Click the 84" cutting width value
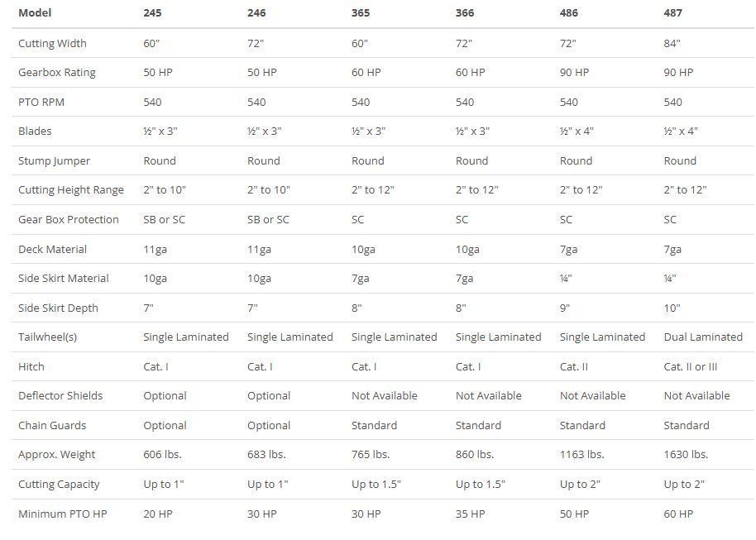This screenshot has height=540, width=756. (672, 43)
